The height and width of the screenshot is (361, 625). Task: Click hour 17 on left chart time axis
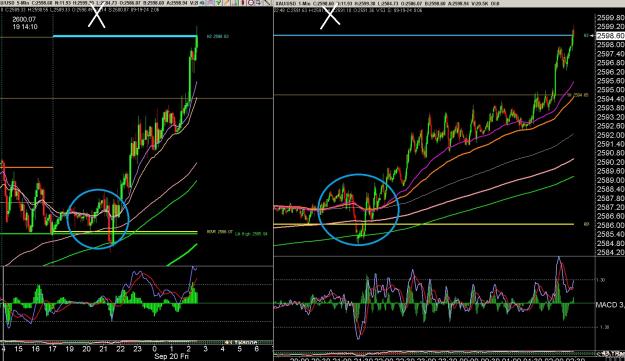click(x=52, y=349)
